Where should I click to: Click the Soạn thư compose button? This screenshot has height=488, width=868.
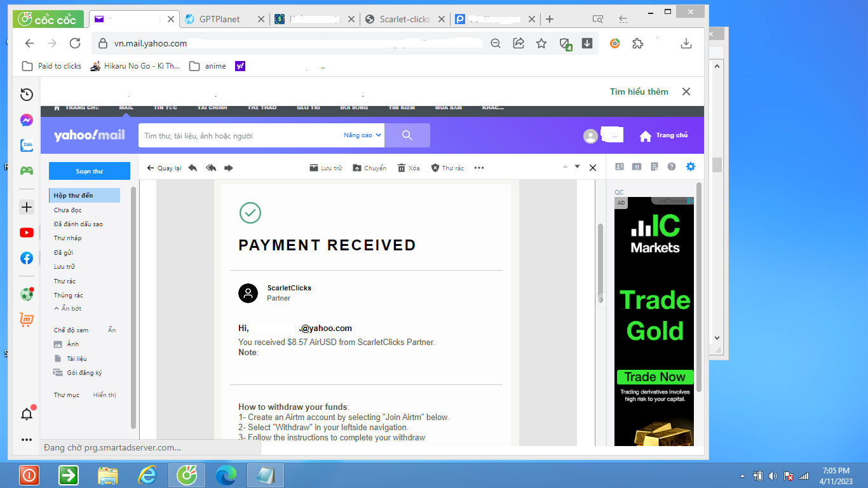coord(90,171)
